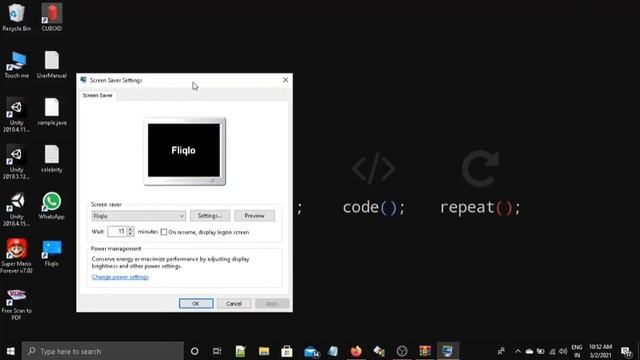Open OBS Studio from the taskbar
The height and width of the screenshot is (360, 640).
(402, 351)
